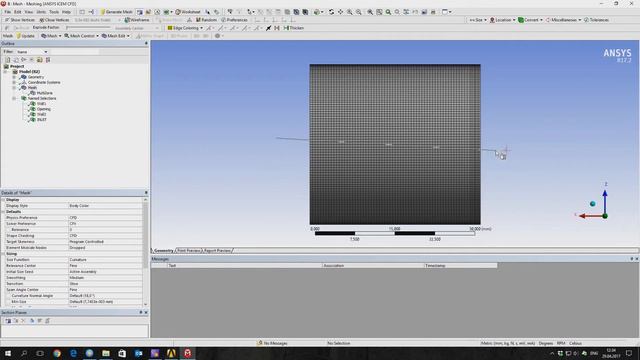Open the Help menu

click(x=67, y=12)
